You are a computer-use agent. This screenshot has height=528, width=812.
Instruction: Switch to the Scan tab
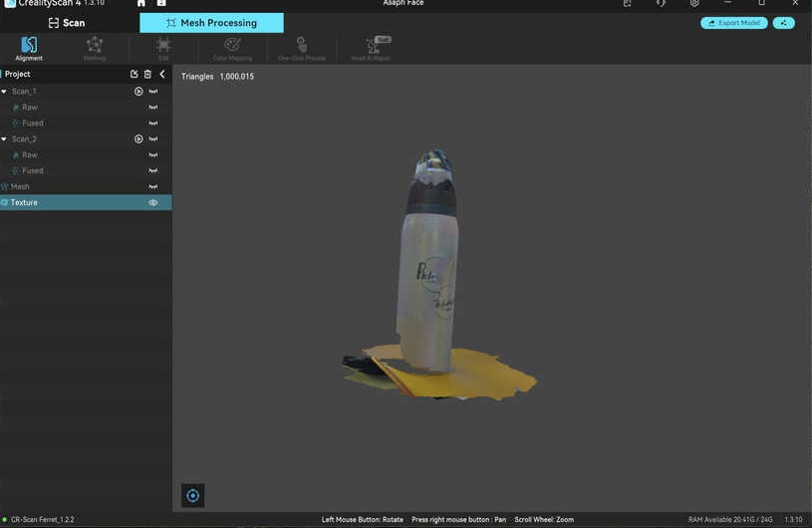point(68,23)
